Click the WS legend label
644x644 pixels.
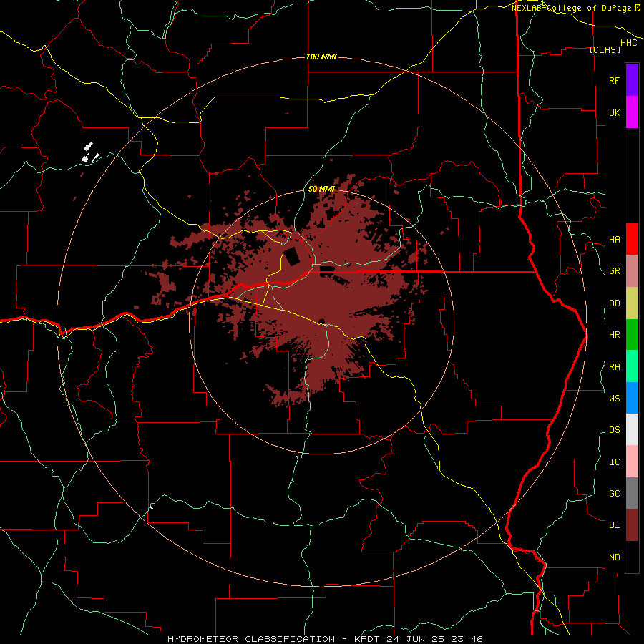click(614, 398)
